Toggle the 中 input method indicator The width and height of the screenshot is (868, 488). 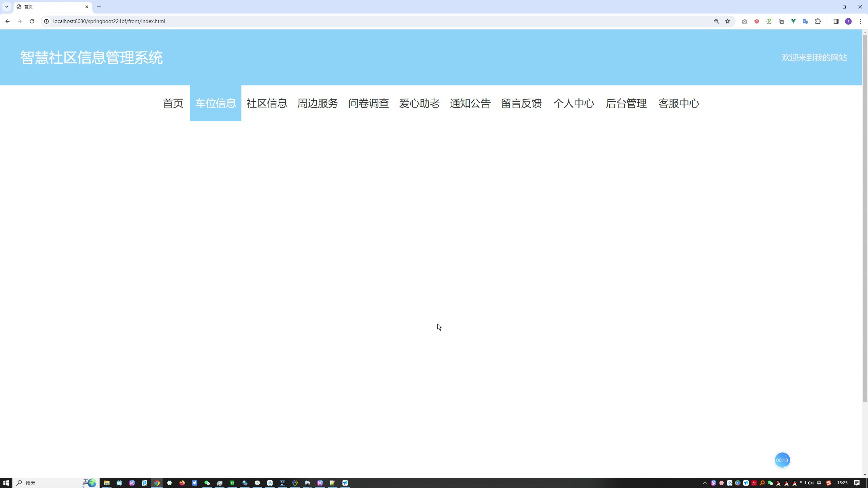(819, 483)
